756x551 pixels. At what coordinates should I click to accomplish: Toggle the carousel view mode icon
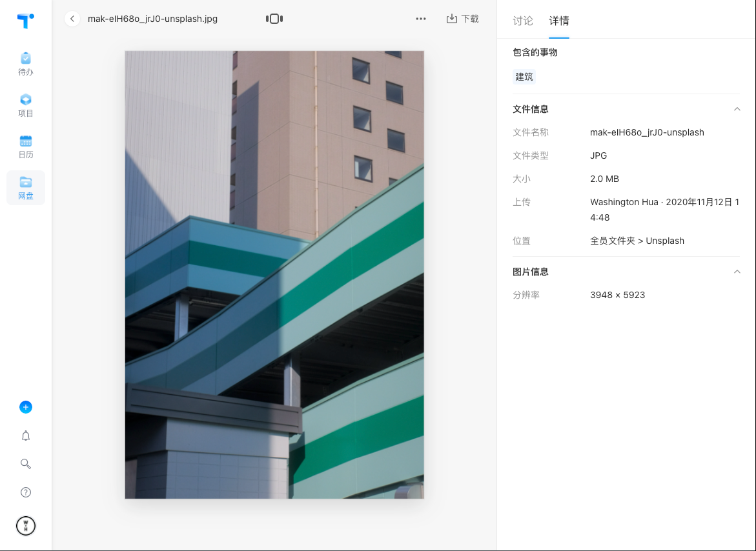(x=274, y=19)
